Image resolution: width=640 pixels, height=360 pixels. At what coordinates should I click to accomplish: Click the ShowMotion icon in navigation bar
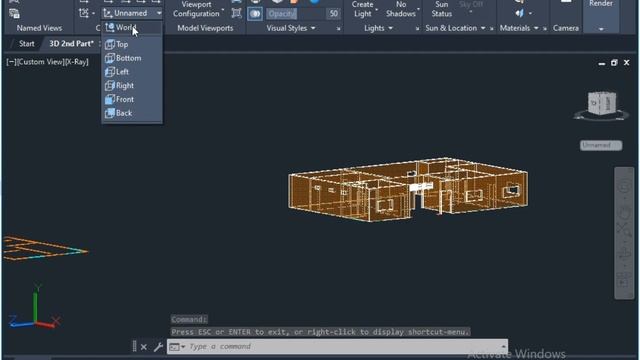coord(624,280)
